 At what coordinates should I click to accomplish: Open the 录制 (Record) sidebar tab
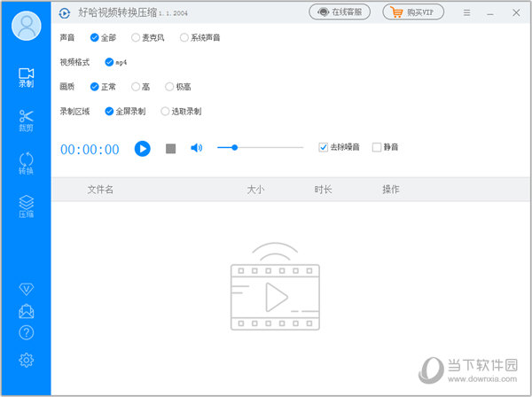tap(26, 77)
